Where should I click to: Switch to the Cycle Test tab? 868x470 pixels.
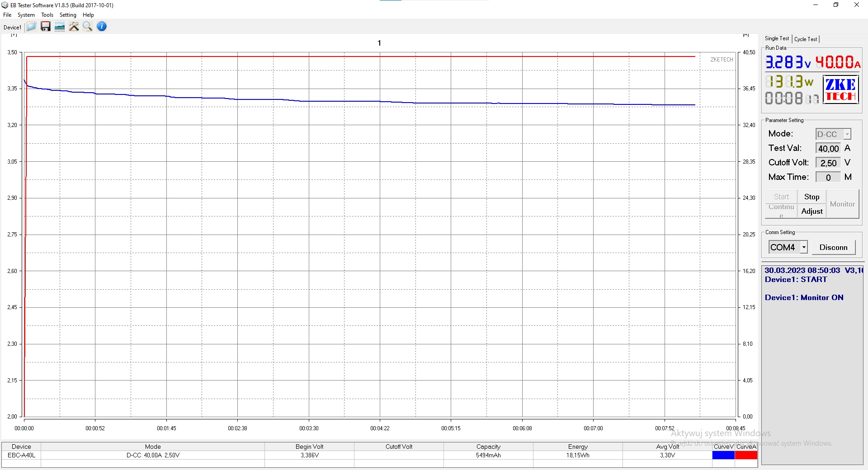(806, 39)
